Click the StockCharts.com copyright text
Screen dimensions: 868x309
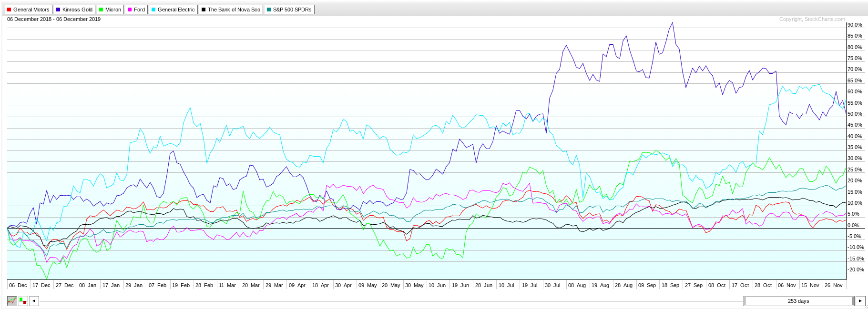pos(812,20)
